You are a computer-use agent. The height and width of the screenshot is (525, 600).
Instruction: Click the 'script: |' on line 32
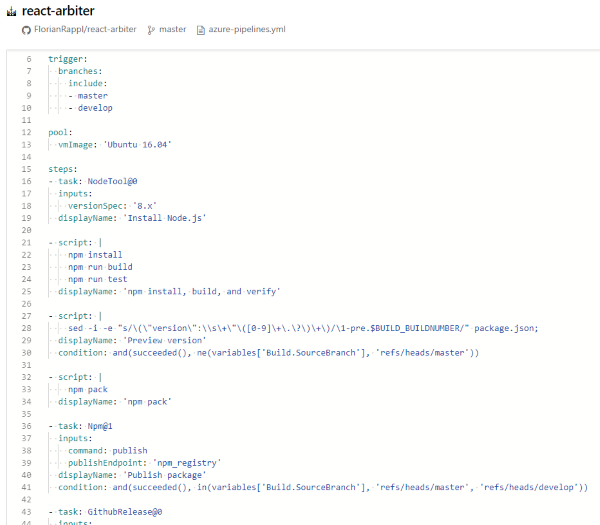coord(75,378)
